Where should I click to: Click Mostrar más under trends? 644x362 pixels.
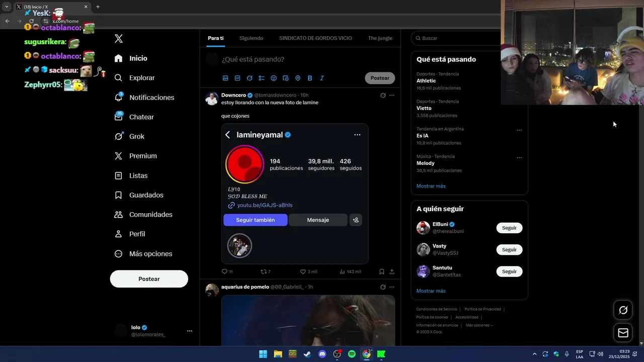pyautogui.click(x=431, y=186)
